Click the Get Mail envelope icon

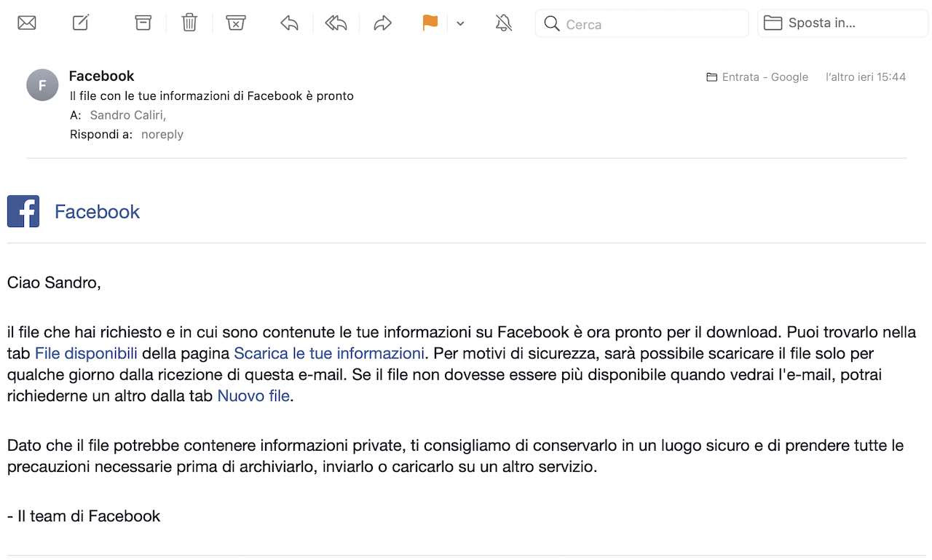tap(27, 23)
